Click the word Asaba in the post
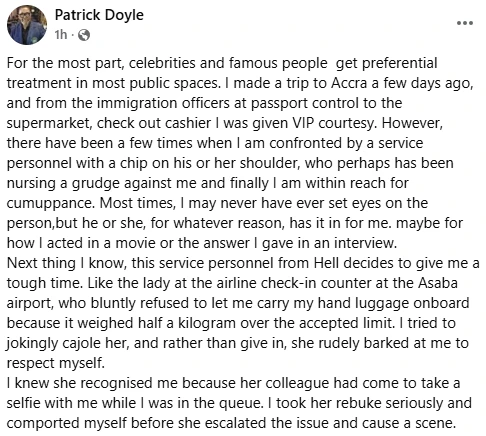Viewport: 486px width, 436px height. (x=438, y=283)
